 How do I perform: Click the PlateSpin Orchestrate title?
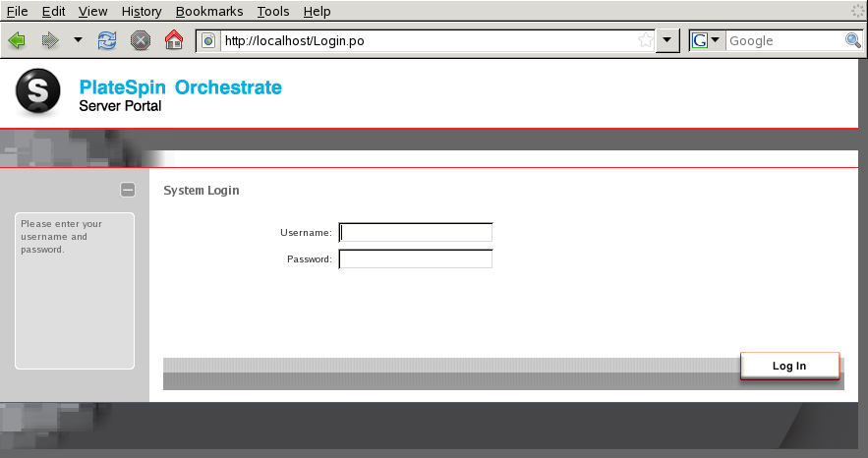tap(181, 87)
